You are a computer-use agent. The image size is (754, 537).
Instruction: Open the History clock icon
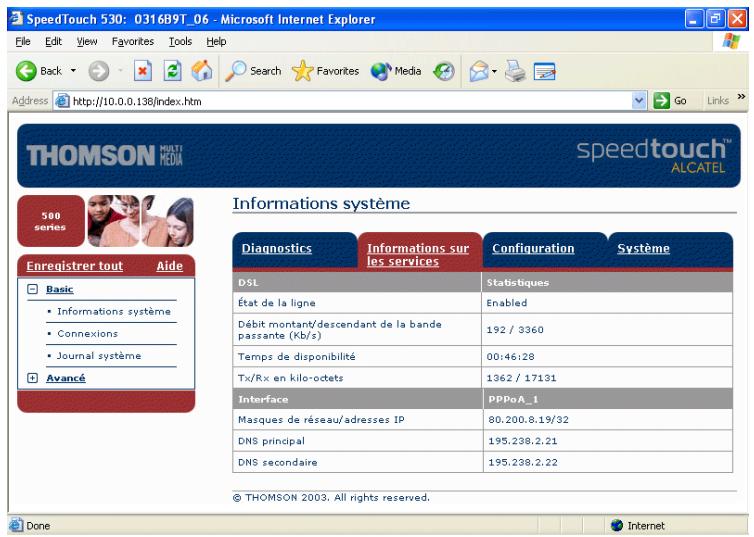[443, 71]
